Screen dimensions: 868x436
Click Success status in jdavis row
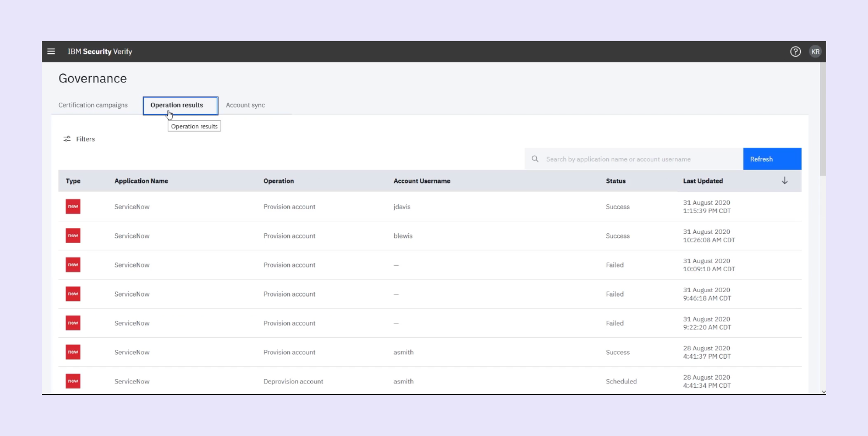click(617, 207)
